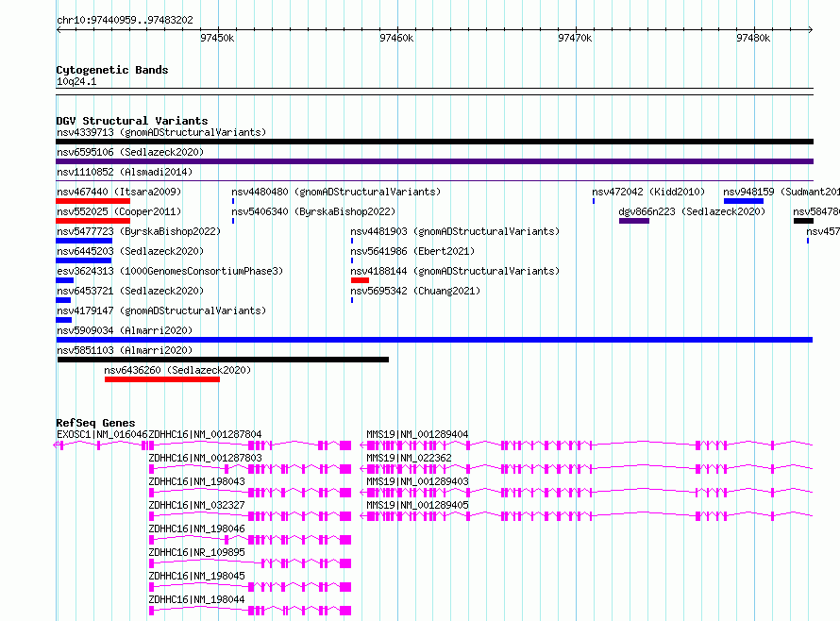The width and height of the screenshot is (840, 621).
Task: Open ZDHHC16|NR_109895 transcript label
Action: (196, 552)
